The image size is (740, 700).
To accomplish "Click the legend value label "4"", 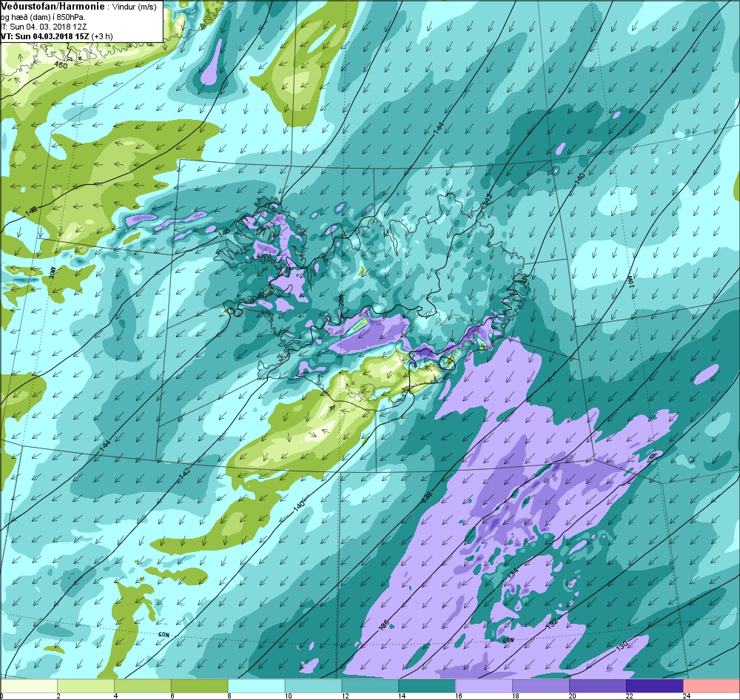I will click(x=115, y=696).
